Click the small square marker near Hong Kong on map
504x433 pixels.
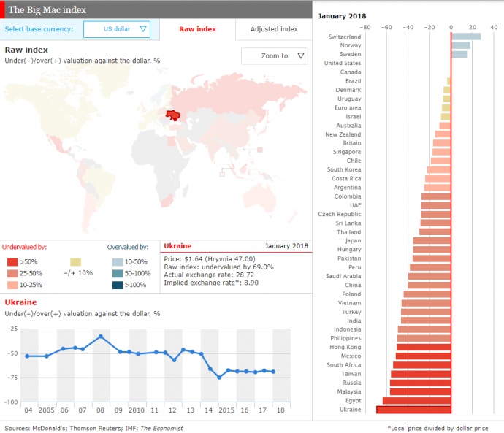pyautogui.click(x=259, y=149)
